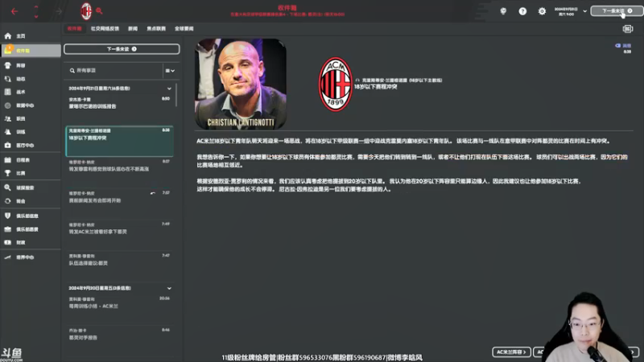The height and width of the screenshot is (362, 644).
Task: Switch to the 新闻 tab
Action: click(x=133, y=29)
